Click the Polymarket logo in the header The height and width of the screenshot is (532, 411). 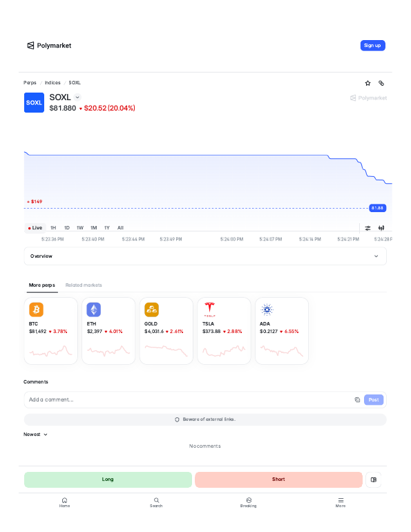(x=49, y=46)
